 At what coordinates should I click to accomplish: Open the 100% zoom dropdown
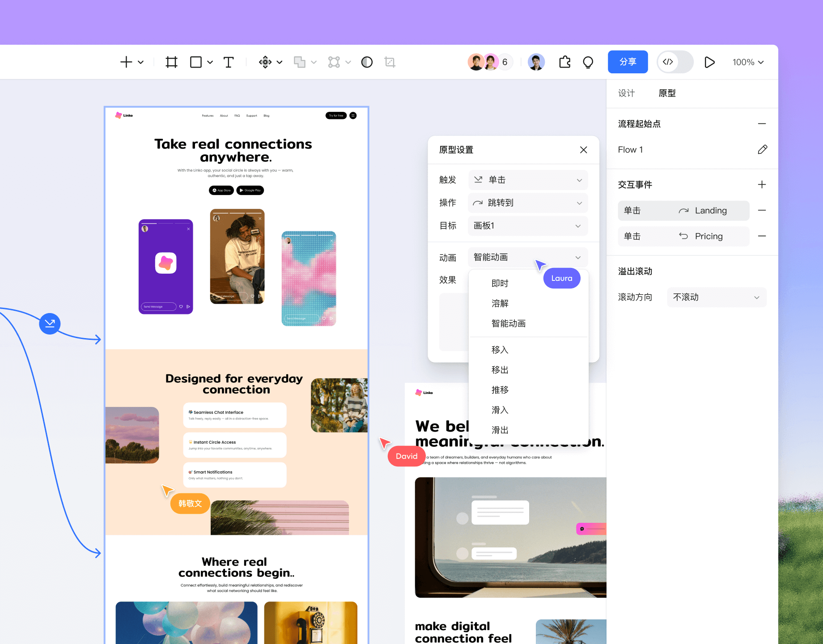[x=747, y=62]
